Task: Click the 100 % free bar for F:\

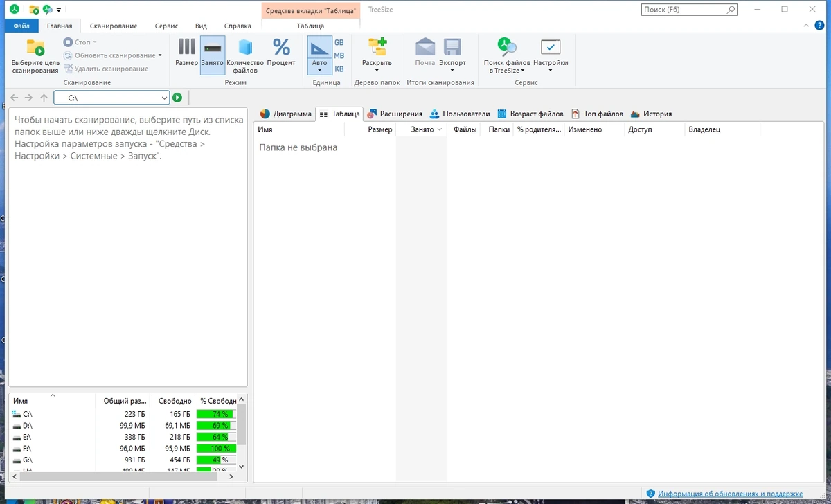Action: pos(216,449)
